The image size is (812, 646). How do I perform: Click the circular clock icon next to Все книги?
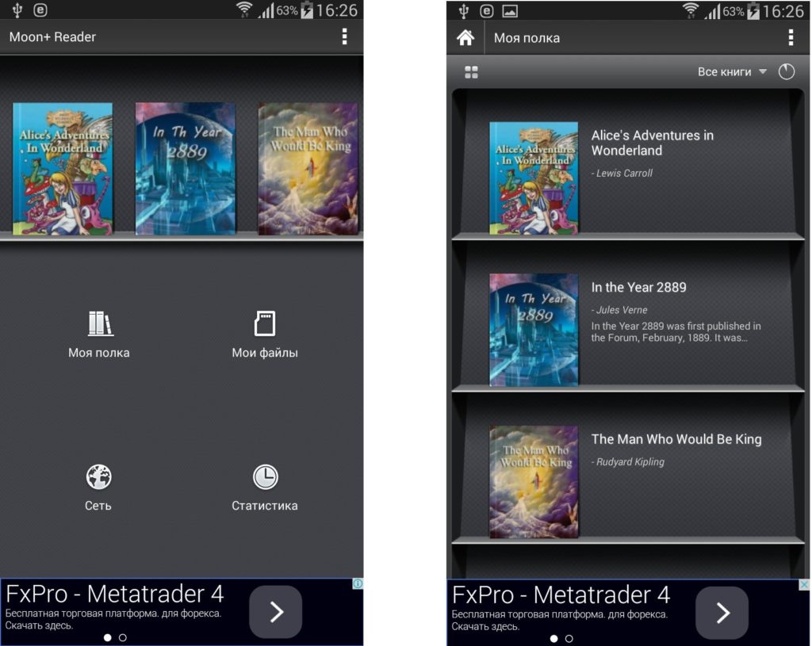pos(786,71)
